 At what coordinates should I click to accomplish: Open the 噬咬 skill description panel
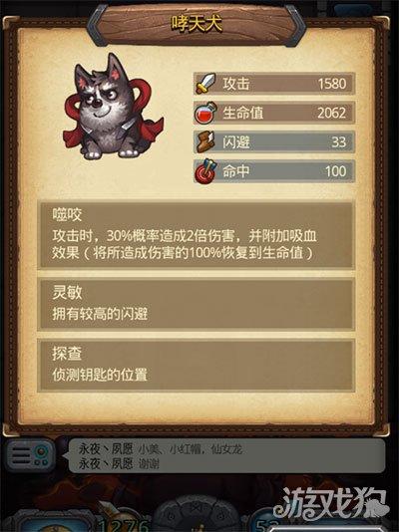(197, 236)
